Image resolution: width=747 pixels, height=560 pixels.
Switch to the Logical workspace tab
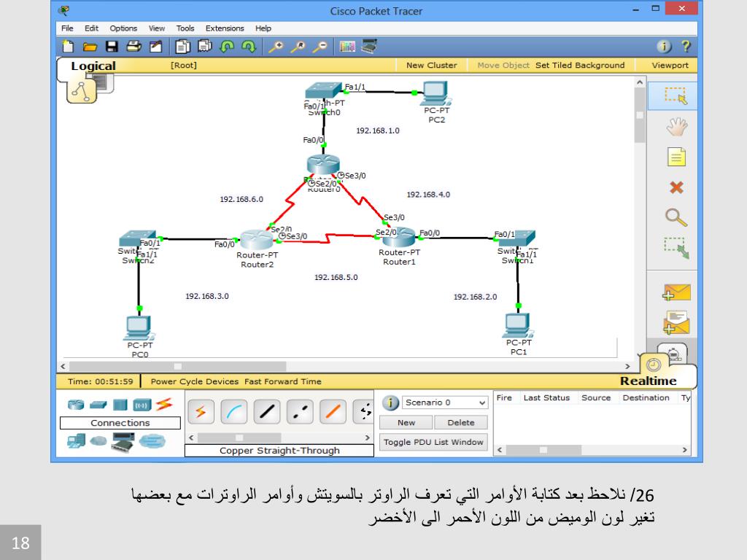93,66
